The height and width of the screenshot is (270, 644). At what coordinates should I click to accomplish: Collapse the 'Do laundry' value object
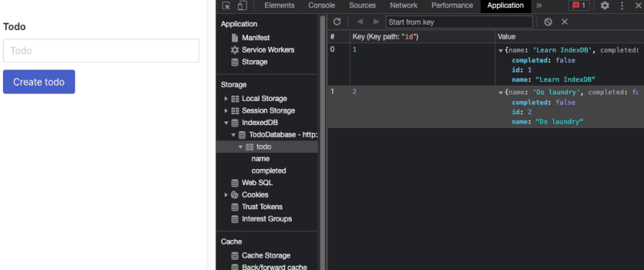(501, 93)
